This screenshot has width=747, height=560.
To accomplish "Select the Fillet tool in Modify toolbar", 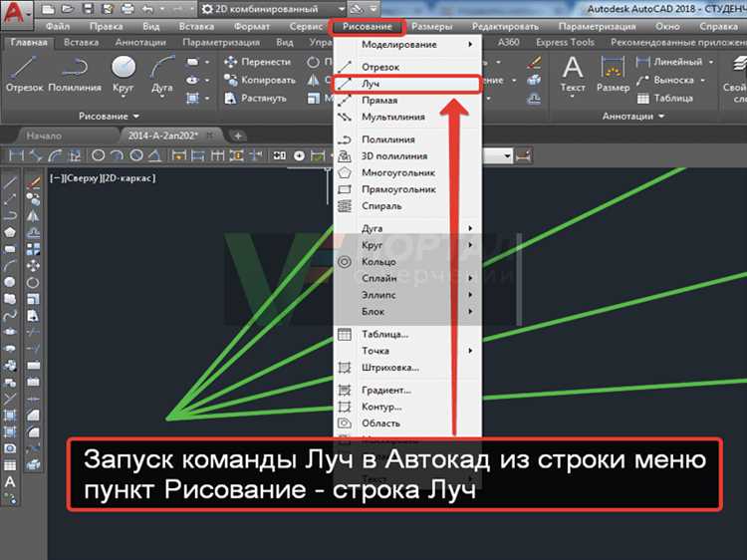I will tap(33, 431).
